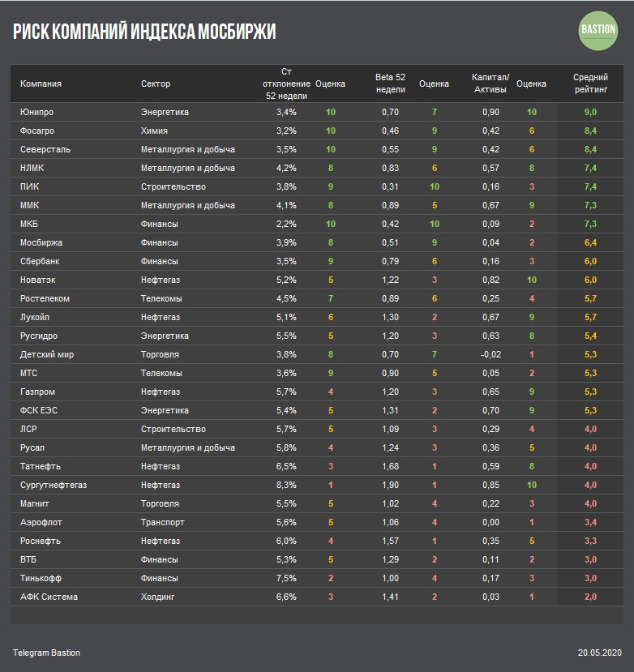This screenshot has height=672, width=634.
Task: Click the date '20.05.2020' in the footer
Action: pos(599,653)
